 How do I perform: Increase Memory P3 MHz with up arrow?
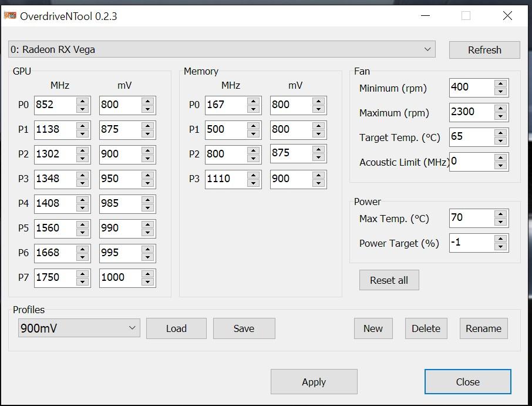[254, 175]
